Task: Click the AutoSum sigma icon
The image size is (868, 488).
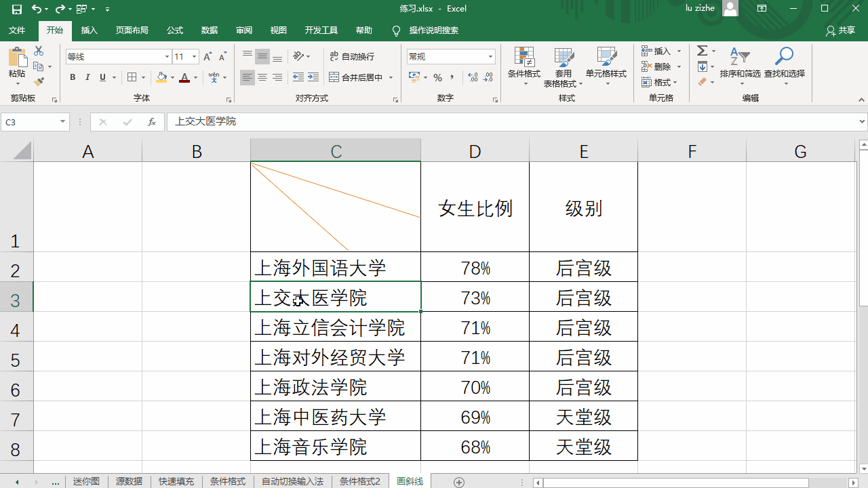Action: (703, 51)
